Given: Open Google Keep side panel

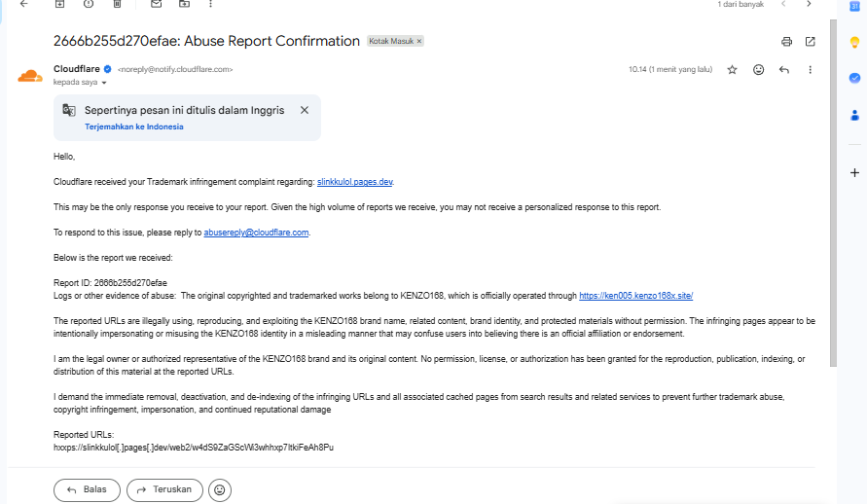Looking at the screenshot, I should click(x=854, y=42).
